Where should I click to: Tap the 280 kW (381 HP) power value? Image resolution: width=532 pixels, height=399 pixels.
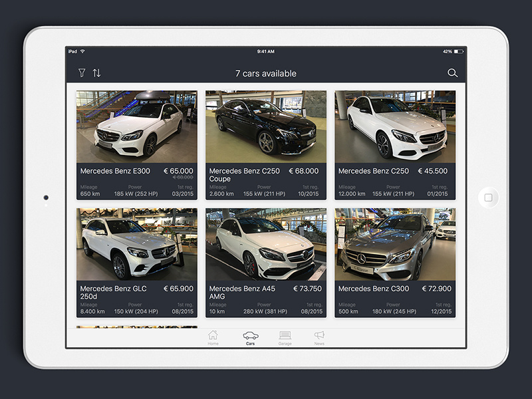pyautogui.click(x=265, y=311)
